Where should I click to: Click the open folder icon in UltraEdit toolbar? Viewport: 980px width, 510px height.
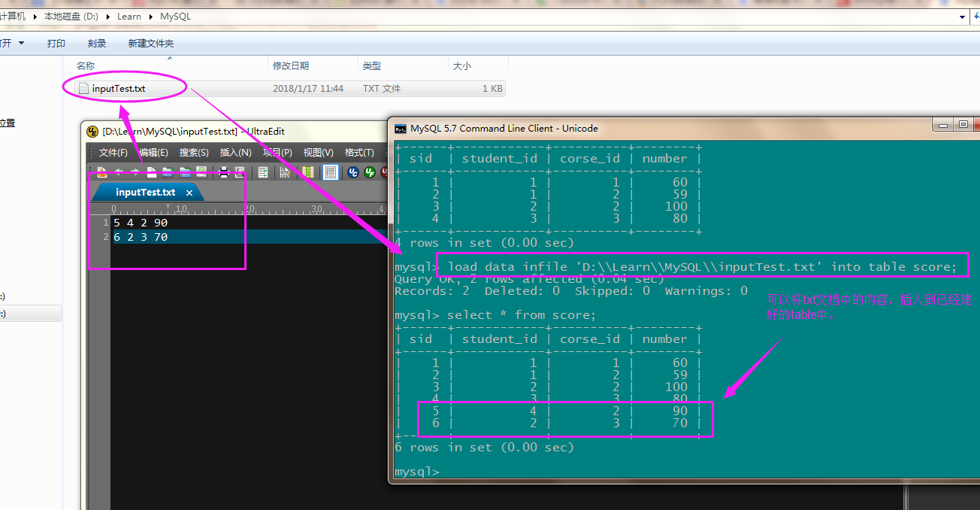168,172
